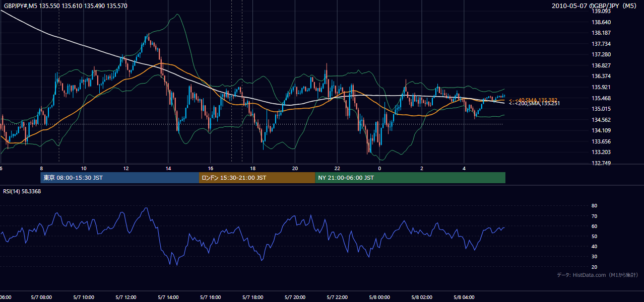This screenshot has width=644, height=302.
Task: Click hour tick 16 under price chart
Action: pyautogui.click(x=211, y=168)
